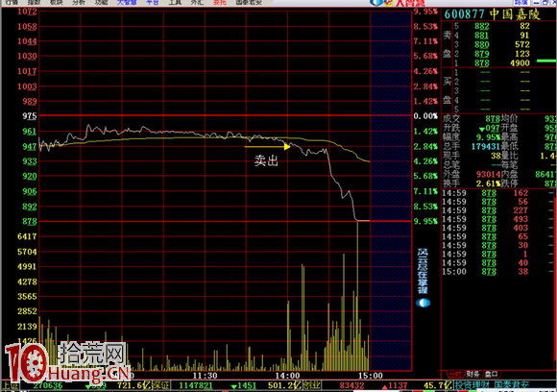Image resolution: width=557 pixels, height=392 pixels.
Task: Click the 现手 value 38
Action: point(496,156)
